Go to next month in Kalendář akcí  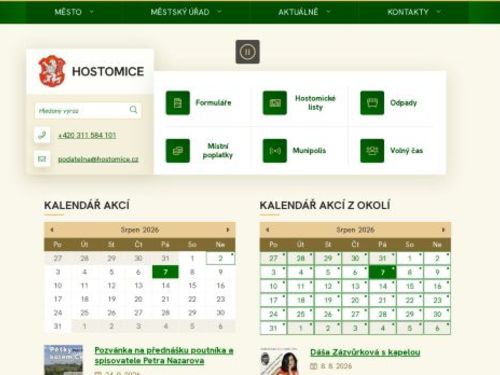coord(228,230)
